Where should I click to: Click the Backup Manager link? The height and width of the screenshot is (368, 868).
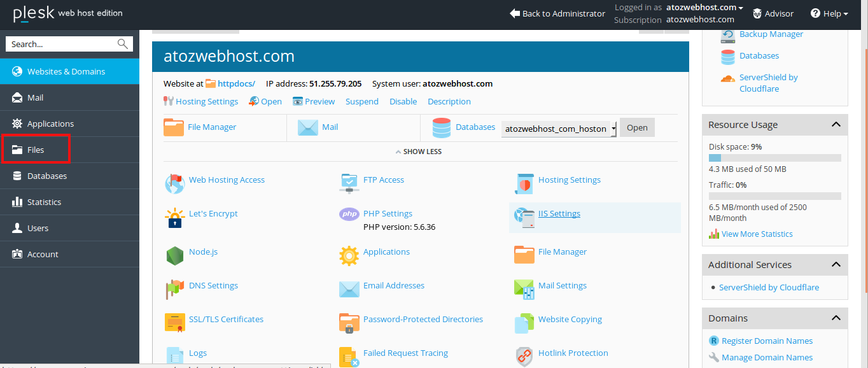coord(771,34)
